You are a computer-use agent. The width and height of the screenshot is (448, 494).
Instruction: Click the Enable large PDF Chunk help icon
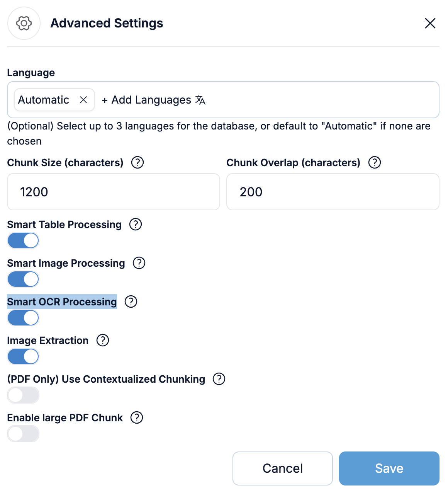[x=137, y=417]
